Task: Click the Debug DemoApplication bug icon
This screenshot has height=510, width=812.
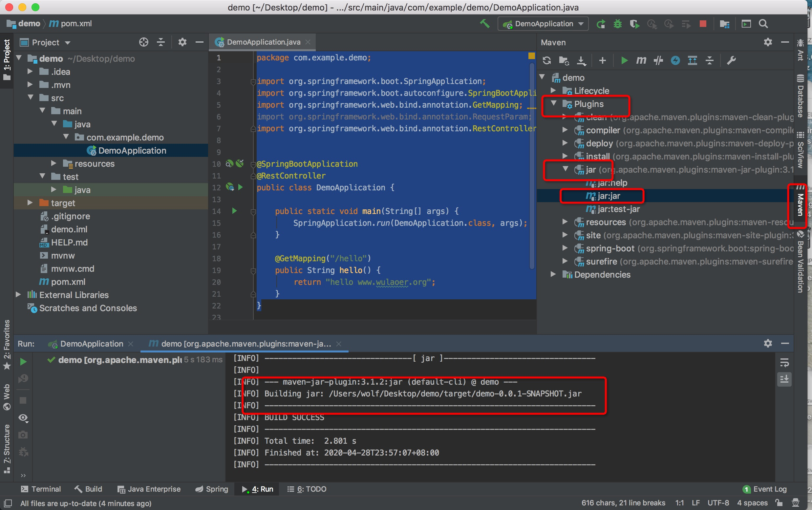Action: (x=617, y=24)
